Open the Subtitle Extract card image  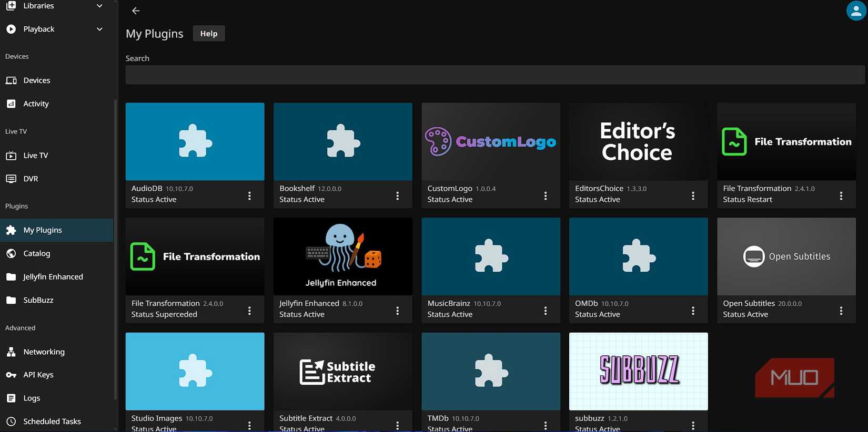343,372
